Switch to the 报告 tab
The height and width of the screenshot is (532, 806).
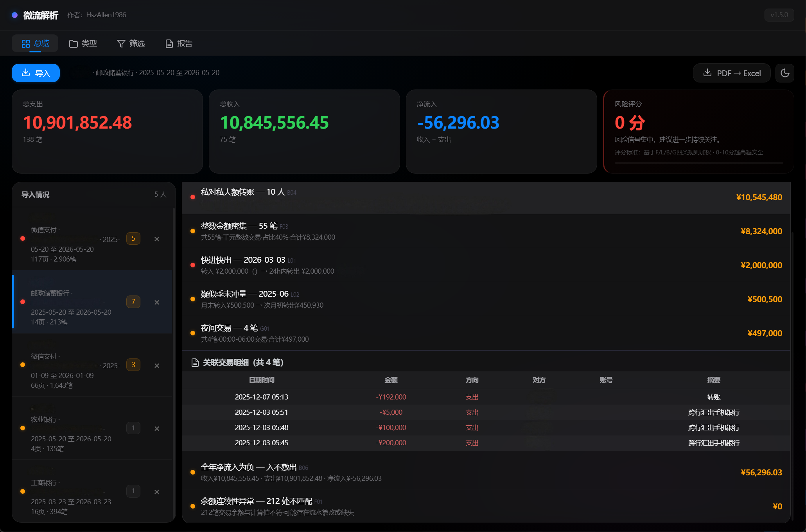(179, 43)
